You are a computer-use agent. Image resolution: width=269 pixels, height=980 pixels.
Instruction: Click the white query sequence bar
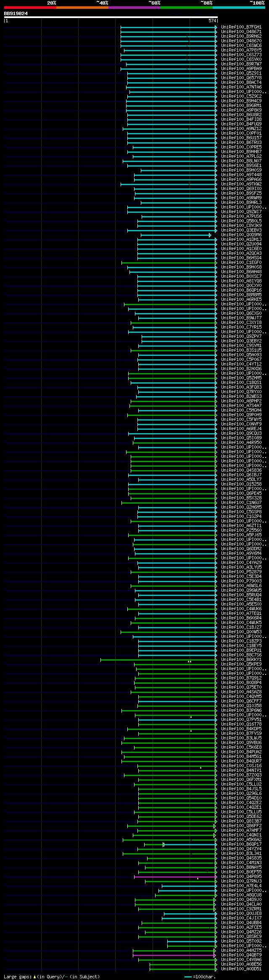(x=111, y=17)
